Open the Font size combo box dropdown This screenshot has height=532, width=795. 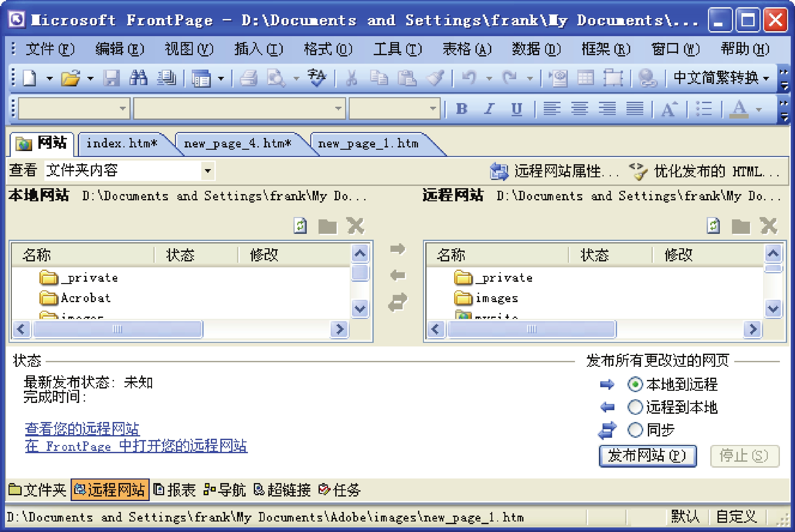coord(433,109)
